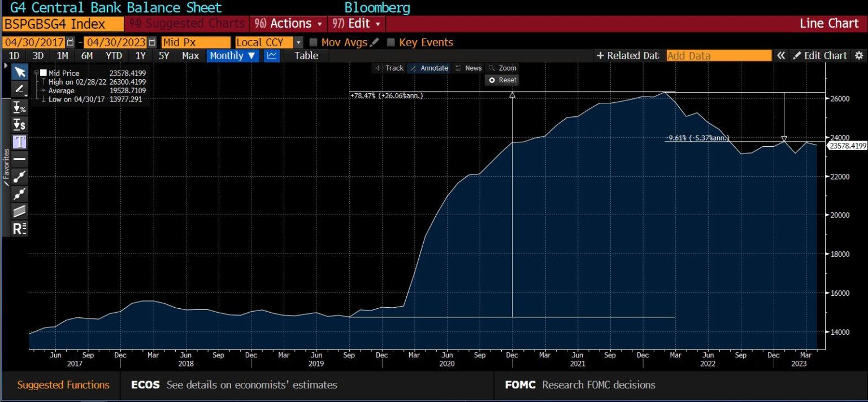Enable the Mov Avgs checkbox
The width and height of the screenshot is (868, 402).
point(314,42)
